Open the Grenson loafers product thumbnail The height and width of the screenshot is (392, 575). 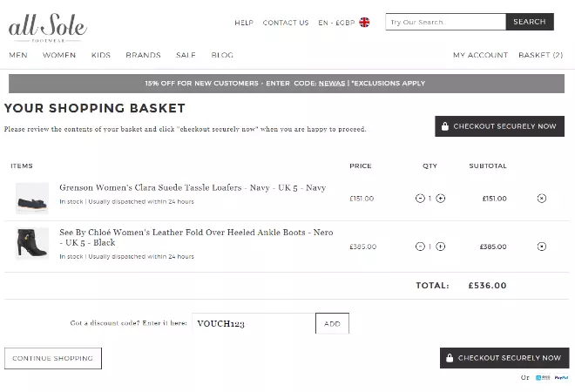32,199
